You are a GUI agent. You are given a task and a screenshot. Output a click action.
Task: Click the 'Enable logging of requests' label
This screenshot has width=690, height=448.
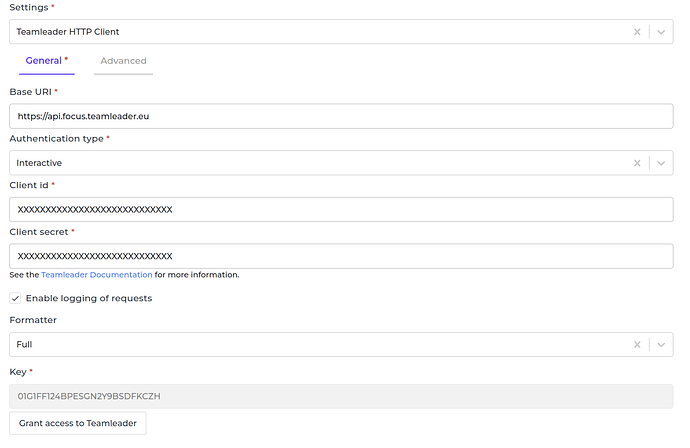(89, 298)
